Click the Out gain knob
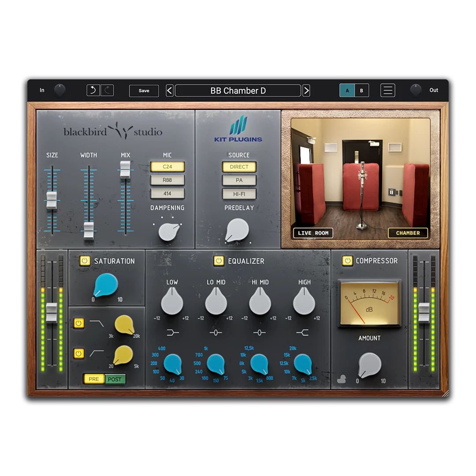The height and width of the screenshot is (476, 476). tap(416, 90)
